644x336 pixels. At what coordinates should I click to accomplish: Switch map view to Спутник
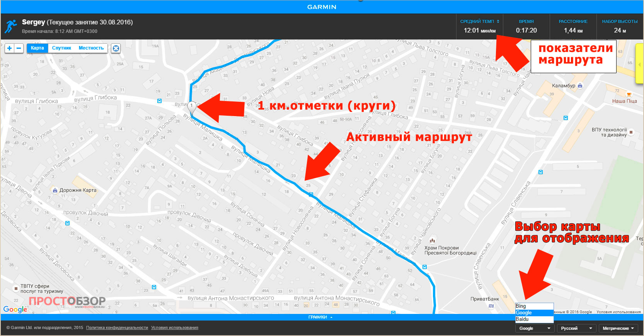coord(61,48)
